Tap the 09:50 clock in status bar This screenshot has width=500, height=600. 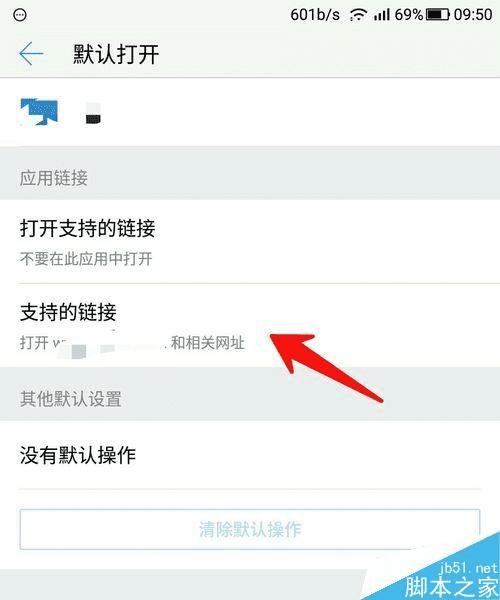point(473,15)
